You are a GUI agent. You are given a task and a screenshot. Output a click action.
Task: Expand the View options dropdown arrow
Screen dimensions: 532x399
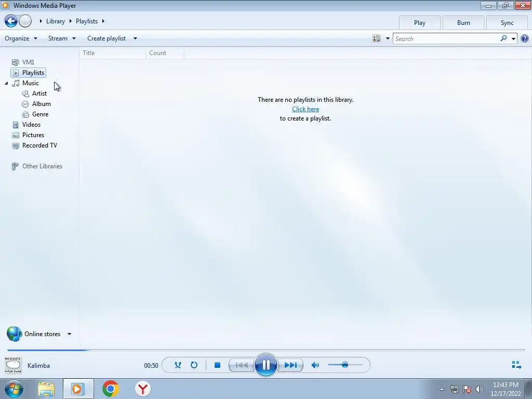[388, 38]
